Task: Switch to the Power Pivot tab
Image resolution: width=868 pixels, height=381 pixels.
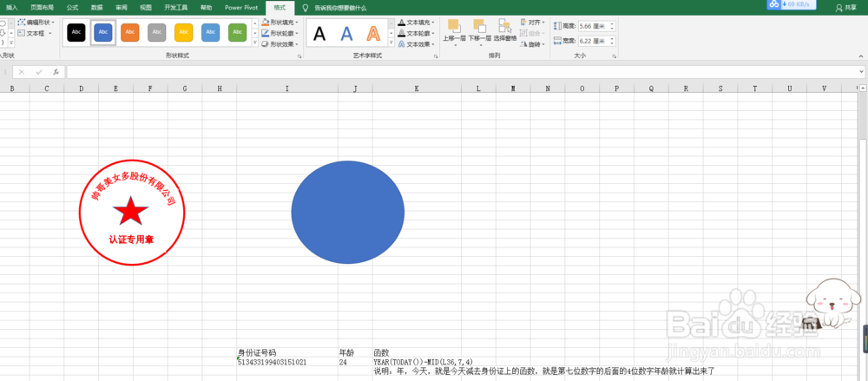Action: click(x=241, y=8)
